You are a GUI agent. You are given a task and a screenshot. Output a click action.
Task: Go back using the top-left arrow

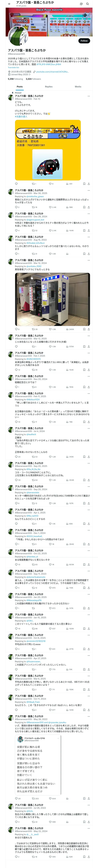pyautogui.click(x=9, y=4)
